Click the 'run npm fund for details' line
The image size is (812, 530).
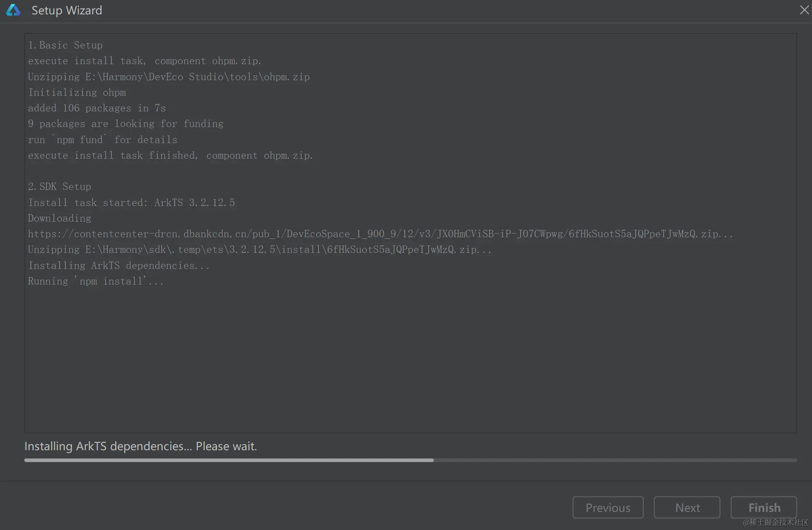click(102, 140)
